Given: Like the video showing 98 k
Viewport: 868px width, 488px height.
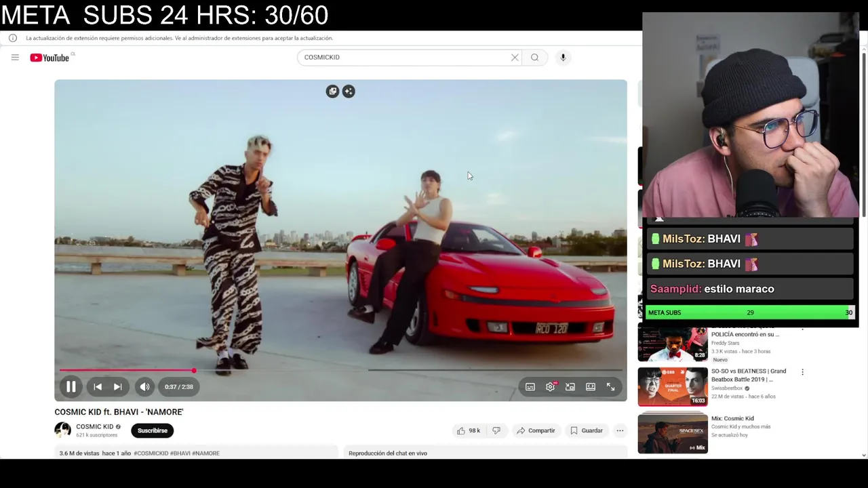Looking at the screenshot, I should pyautogui.click(x=468, y=430).
